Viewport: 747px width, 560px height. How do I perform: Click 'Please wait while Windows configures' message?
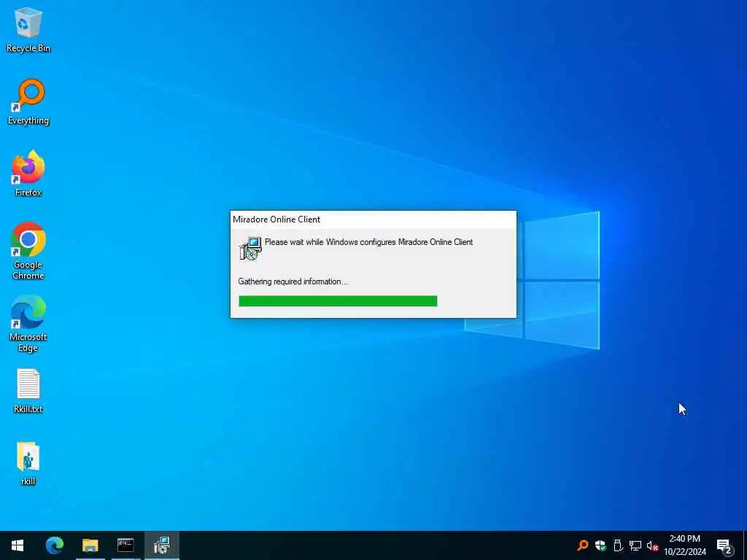click(x=368, y=242)
